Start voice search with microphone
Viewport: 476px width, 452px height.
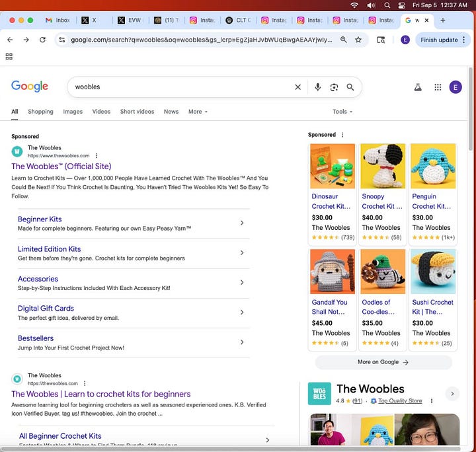(317, 87)
